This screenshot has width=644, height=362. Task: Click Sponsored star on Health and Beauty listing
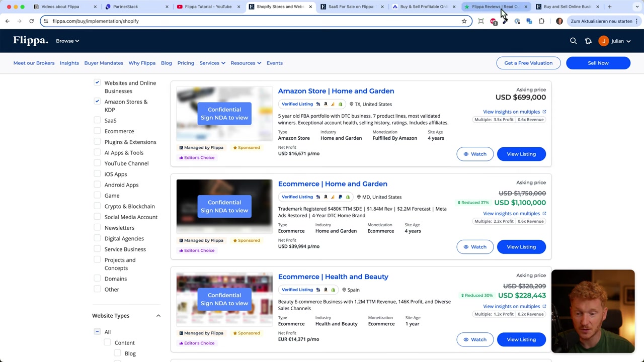[x=235, y=333]
